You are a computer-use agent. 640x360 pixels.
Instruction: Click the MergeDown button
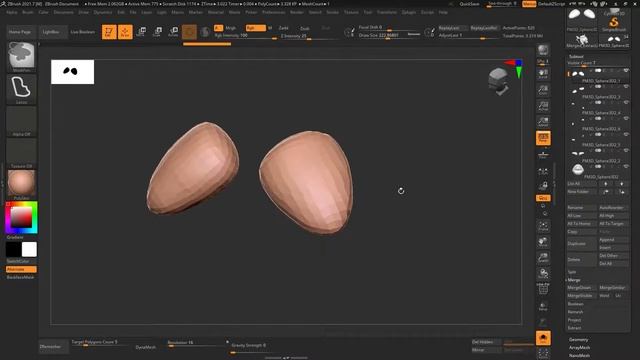581,288
